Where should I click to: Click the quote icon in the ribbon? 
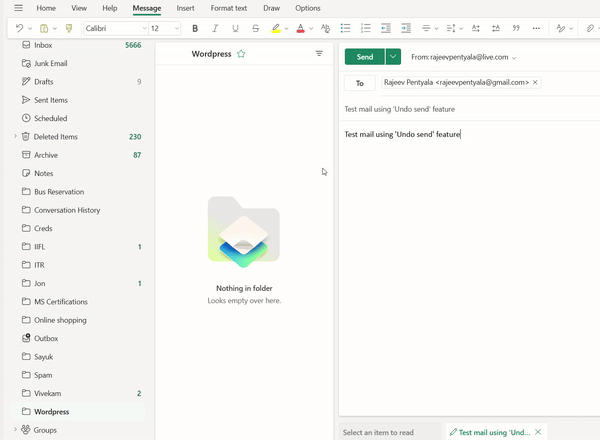point(516,29)
